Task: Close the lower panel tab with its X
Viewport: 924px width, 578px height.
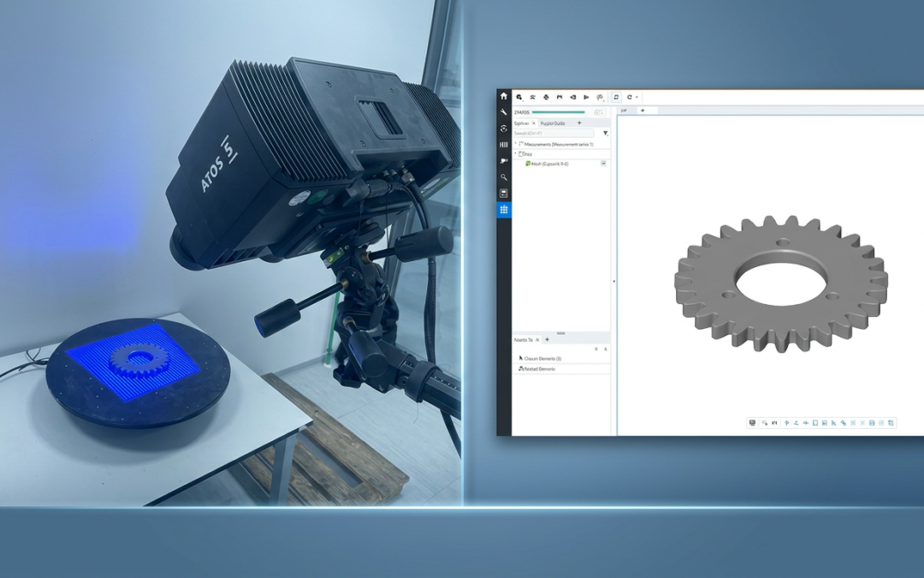Action: click(x=537, y=340)
